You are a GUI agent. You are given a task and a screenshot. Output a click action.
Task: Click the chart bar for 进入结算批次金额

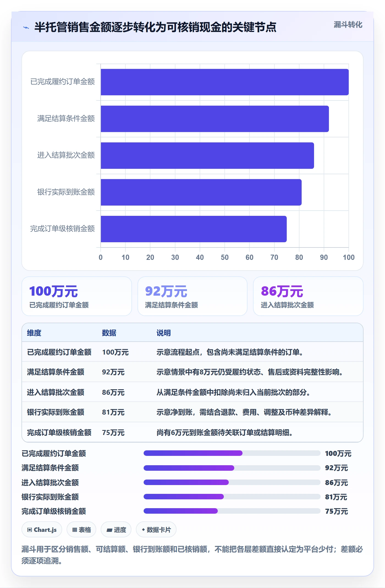207,156
